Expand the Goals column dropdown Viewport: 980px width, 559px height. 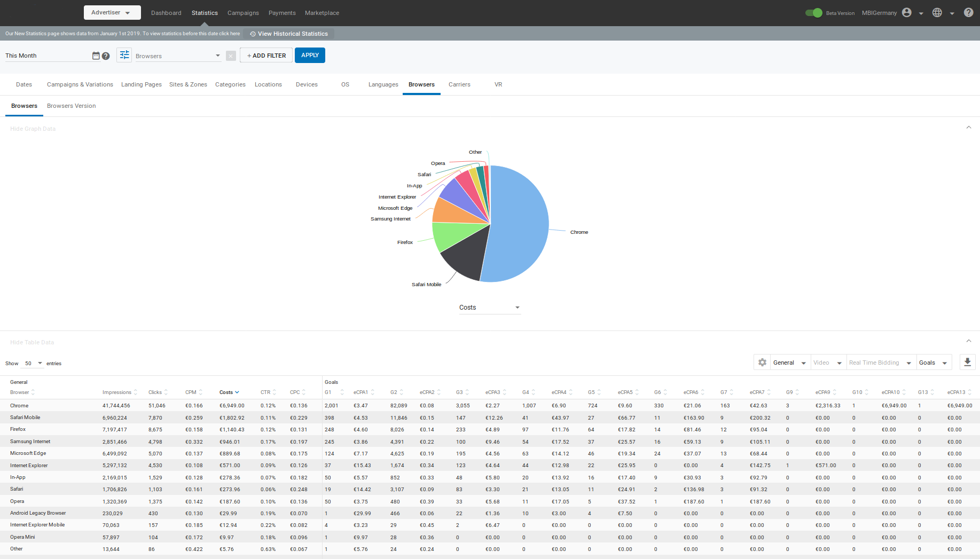tap(934, 363)
